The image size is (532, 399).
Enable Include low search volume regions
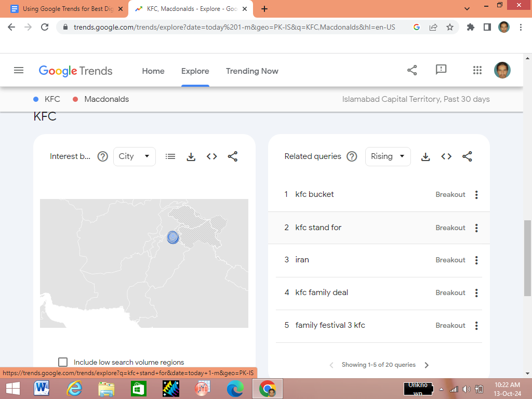pos(63,362)
